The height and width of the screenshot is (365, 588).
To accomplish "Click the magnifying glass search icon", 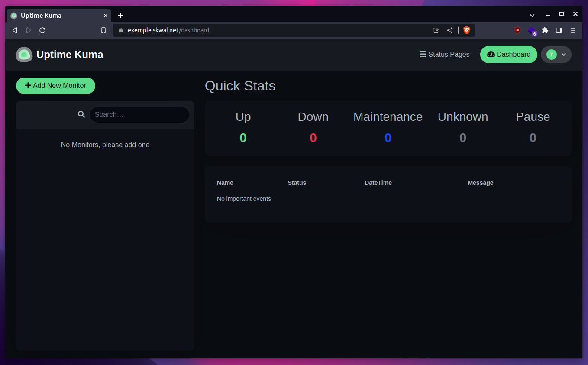I will 81,114.
